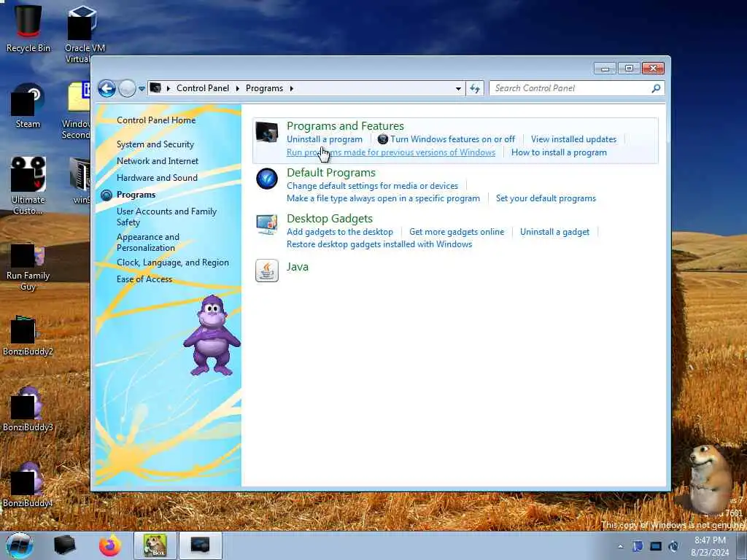747x560 pixels.
Task: Select Programs in the sidebar
Action: click(136, 194)
